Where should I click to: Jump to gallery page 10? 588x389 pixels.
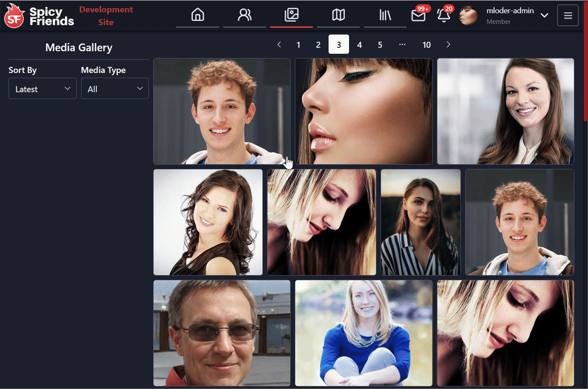click(426, 45)
